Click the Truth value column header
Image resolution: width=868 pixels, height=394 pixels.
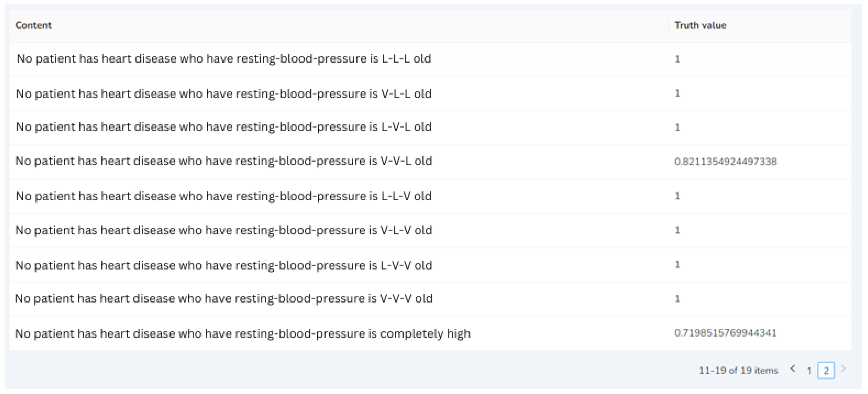[x=700, y=25]
